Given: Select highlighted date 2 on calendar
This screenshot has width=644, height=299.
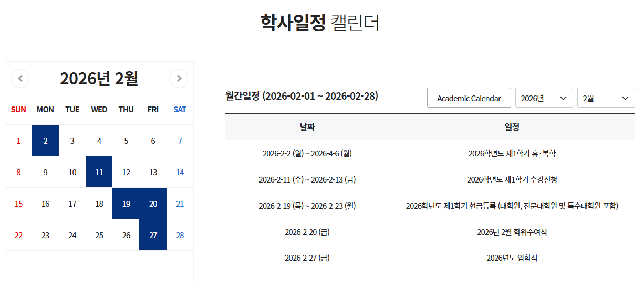Looking at the screenshot, I should 45,141.
